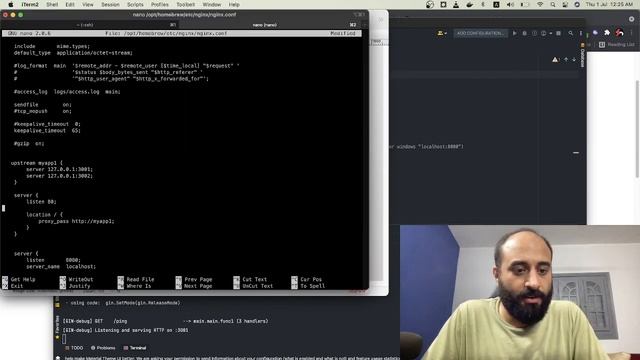Click the 'server 127.0.0.1:3002;' line

(59, 176)
